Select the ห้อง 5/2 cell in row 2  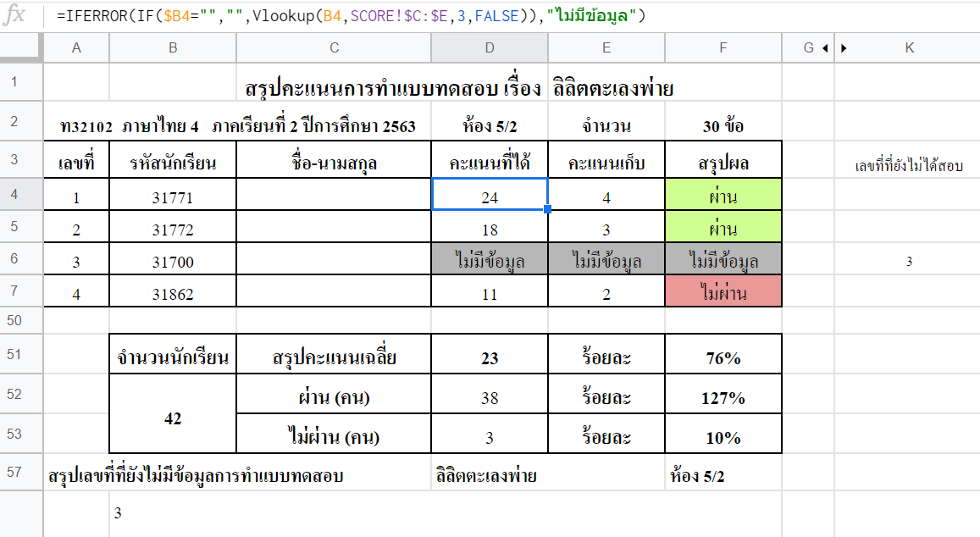point(490,123)
